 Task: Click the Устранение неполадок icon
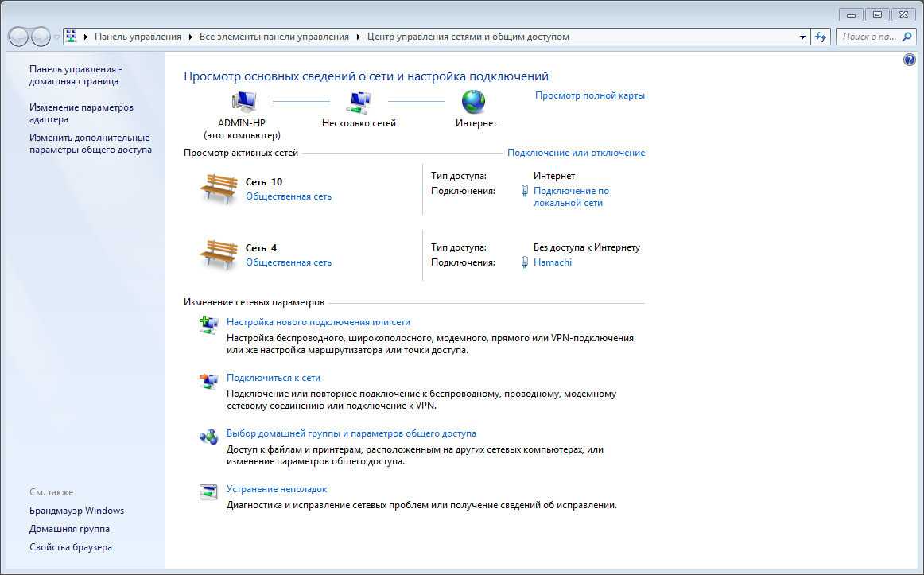(208, 492)
